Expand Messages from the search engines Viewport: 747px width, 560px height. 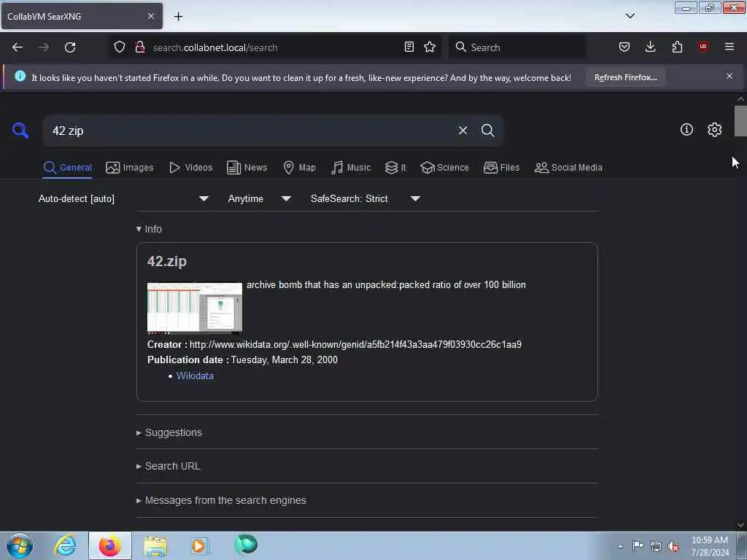221,500
